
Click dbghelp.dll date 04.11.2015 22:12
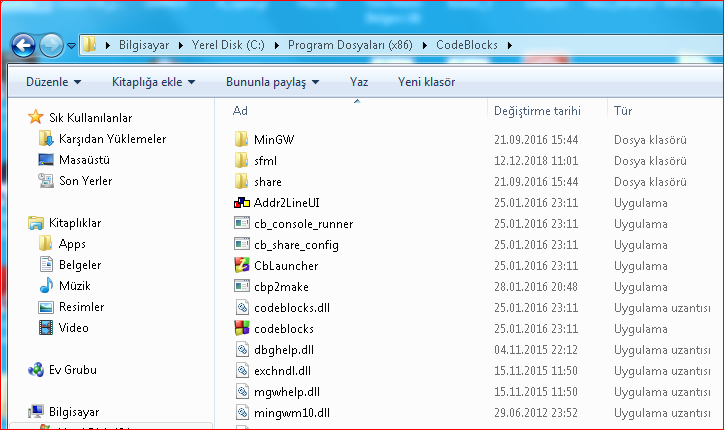pyautogui.click(x=536, y=350)
